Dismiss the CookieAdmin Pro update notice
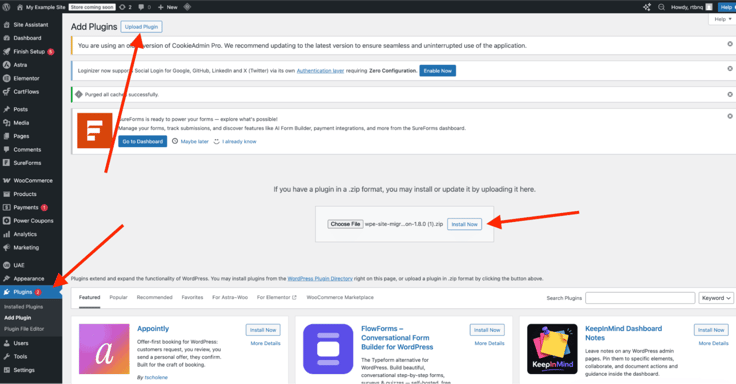This screenshot has width=736, height=384. pyautogui.click(x=729, y=44)
